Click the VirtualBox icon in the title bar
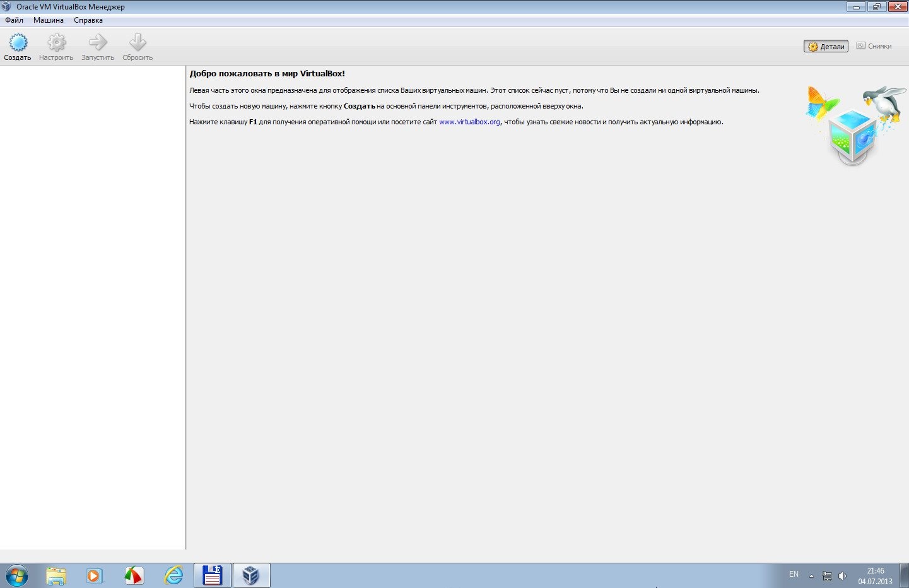This screenshot has height=588, width=909. click(7, 7)
